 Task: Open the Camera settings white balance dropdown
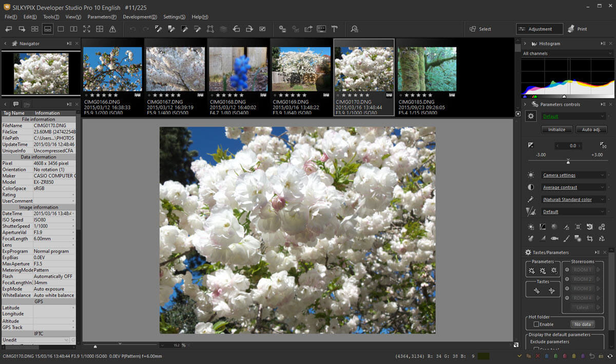coord(574,175)
